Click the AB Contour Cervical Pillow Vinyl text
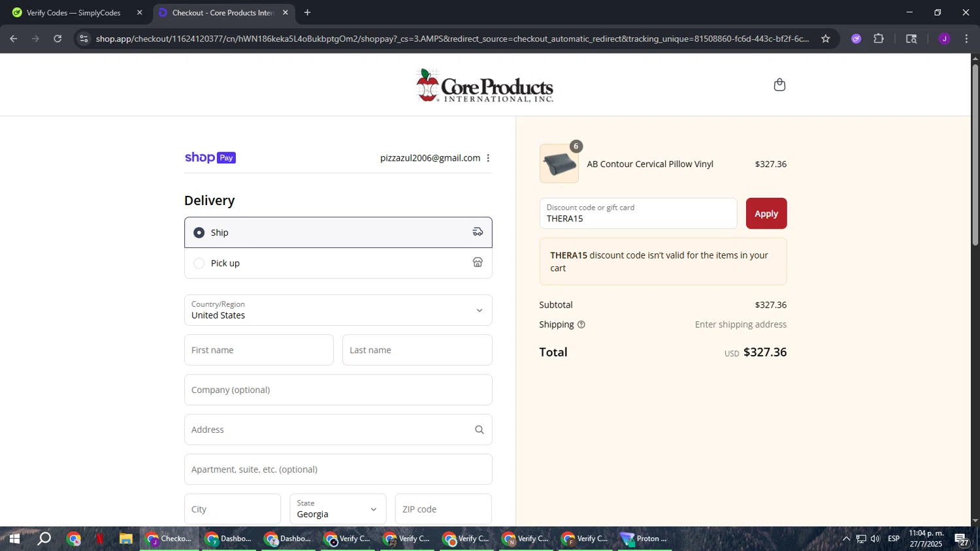Screen dimensions: 980x551 (x=650, y=164)
